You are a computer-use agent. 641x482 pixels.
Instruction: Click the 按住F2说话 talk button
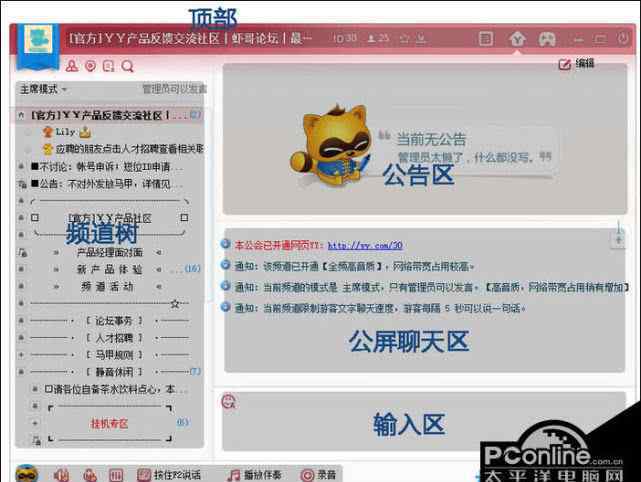pyautogui.click(x=169, y=475)
